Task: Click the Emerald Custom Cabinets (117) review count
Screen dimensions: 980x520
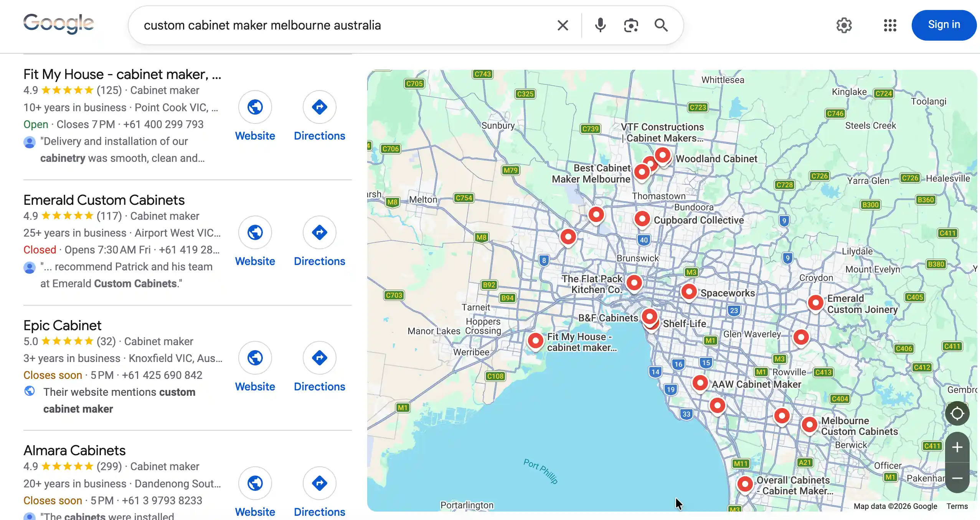Action: pos(109,216)
